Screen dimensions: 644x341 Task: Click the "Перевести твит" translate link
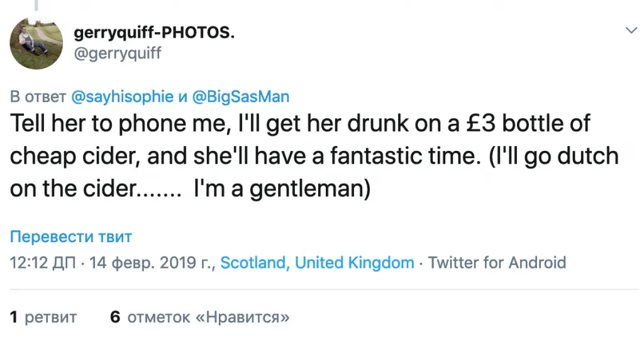click(70, 237)
